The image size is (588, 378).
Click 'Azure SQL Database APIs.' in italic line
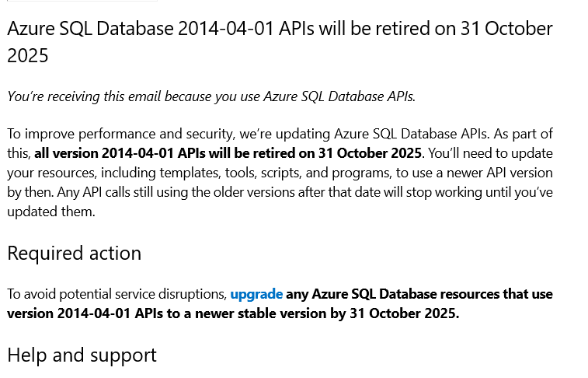click(x=339, y=96)
